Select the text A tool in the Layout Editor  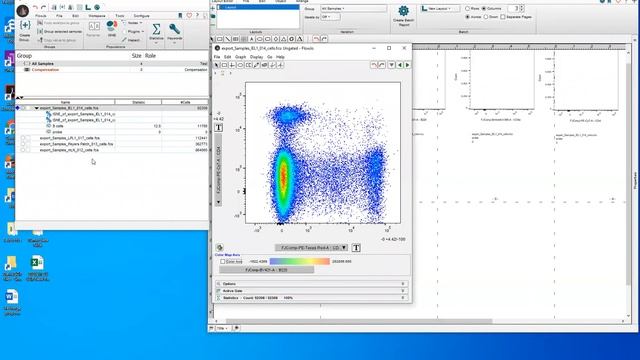click(251, 39)
